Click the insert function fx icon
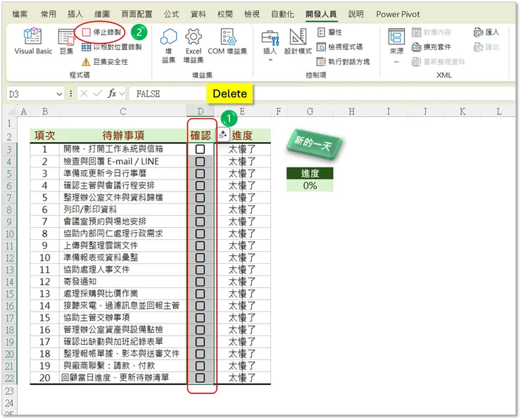Image resolution: width=521 pixels, height=420 pixels. pos(112,94)
